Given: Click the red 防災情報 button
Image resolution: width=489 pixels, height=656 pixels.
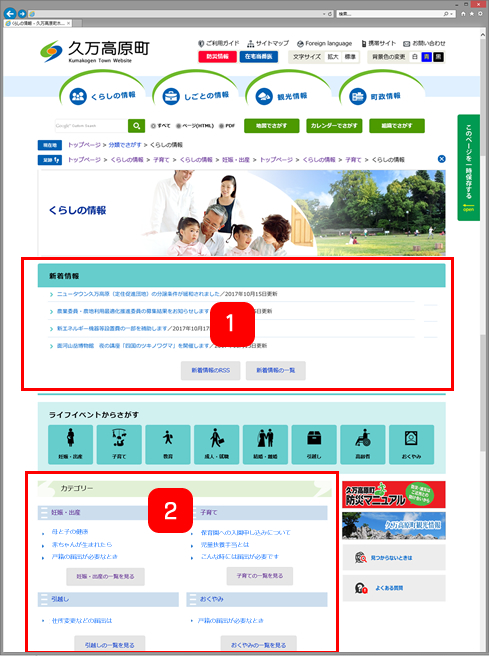Looking at the screenshot, I should click(x=218, y=56).
